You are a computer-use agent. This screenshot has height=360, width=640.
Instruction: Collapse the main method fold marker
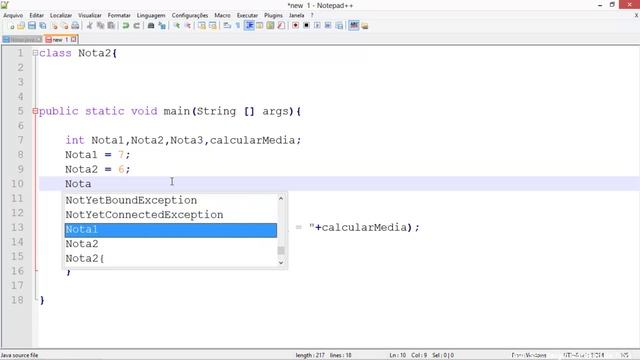click(x=35, y=111)
